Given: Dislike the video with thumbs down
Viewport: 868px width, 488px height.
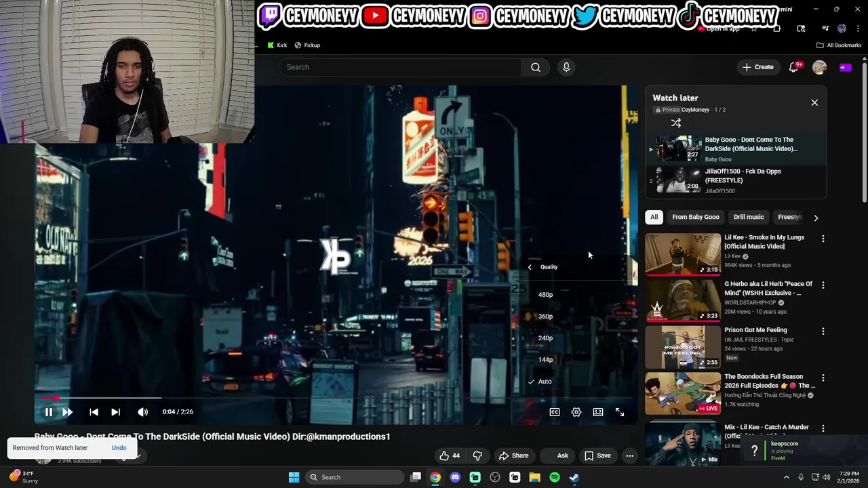Looking at the screenshot, I should point(477,455).
